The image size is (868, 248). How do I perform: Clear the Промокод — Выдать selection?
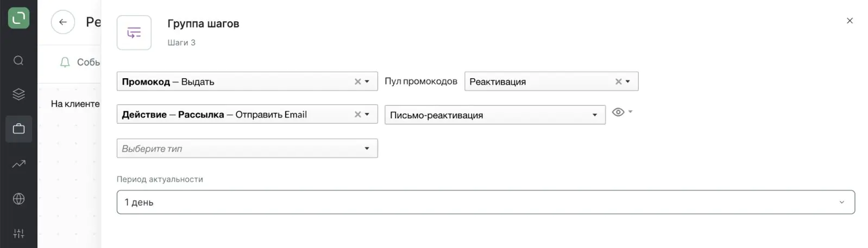tap(357, 81)
